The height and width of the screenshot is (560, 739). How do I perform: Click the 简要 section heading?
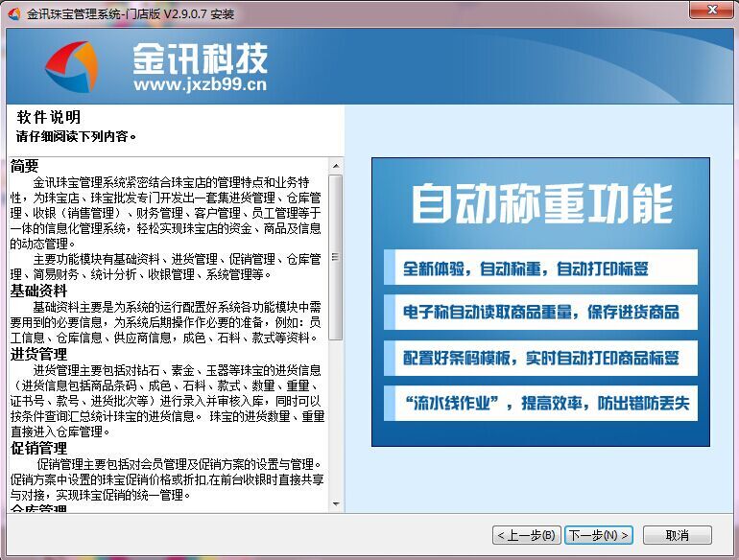pos(25,166)
